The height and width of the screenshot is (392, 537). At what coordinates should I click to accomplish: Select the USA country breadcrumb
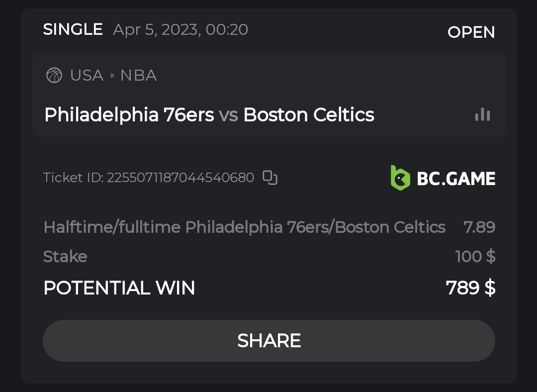(x=87, y=76)
